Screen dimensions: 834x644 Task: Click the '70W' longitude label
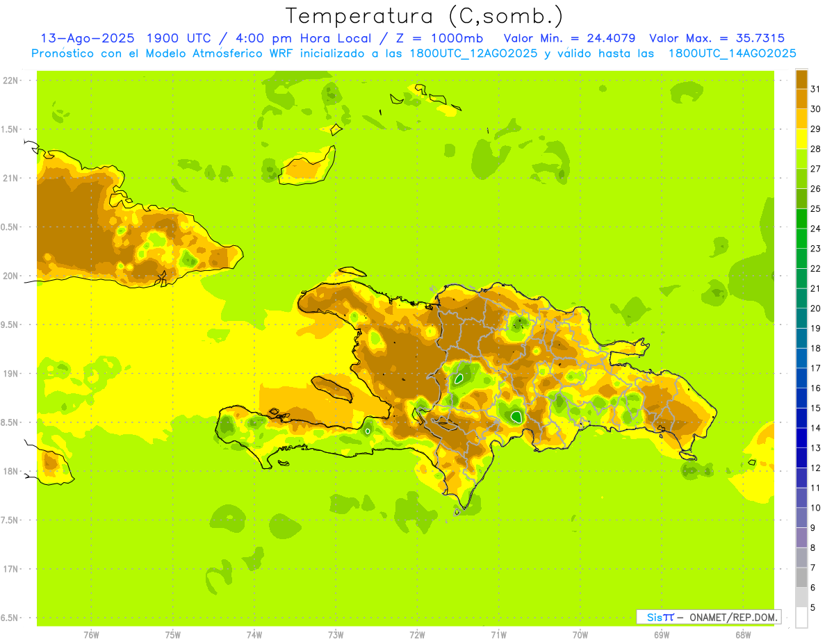pos(580,635)
